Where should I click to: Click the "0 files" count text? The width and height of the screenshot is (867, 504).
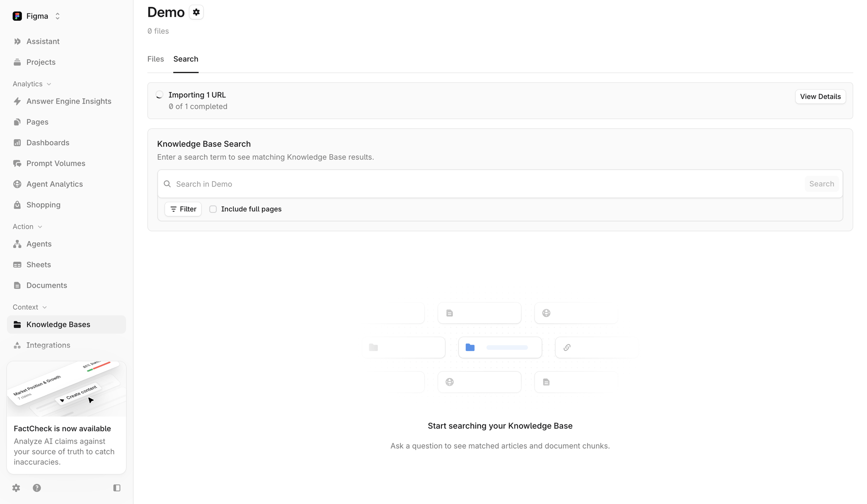click(x=158, y=31)
